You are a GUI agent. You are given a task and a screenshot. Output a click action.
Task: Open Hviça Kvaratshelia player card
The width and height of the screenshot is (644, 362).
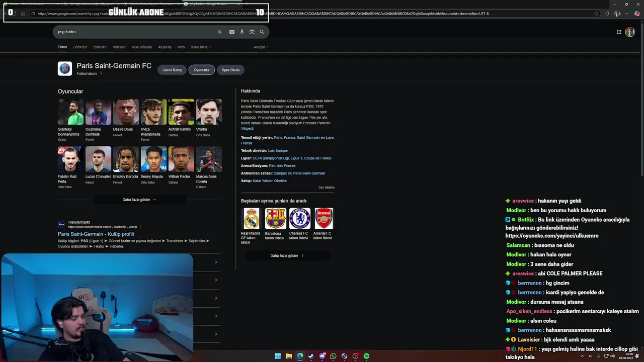click(x=153, y=120)
